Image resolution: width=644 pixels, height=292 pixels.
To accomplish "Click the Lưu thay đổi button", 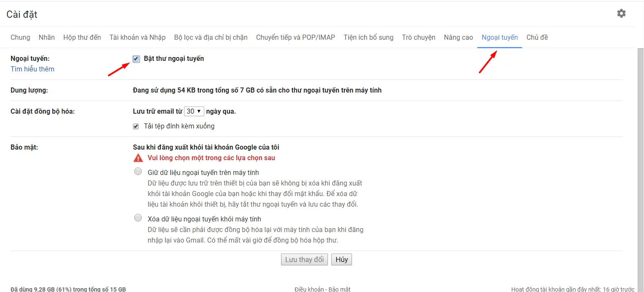I will 304,259.
